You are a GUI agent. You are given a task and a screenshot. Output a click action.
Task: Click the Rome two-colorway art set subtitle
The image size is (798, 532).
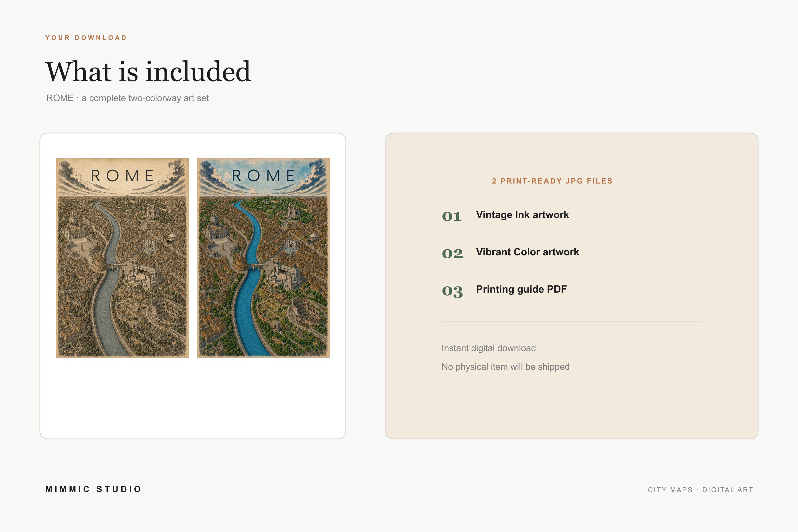tap(128, 98)
